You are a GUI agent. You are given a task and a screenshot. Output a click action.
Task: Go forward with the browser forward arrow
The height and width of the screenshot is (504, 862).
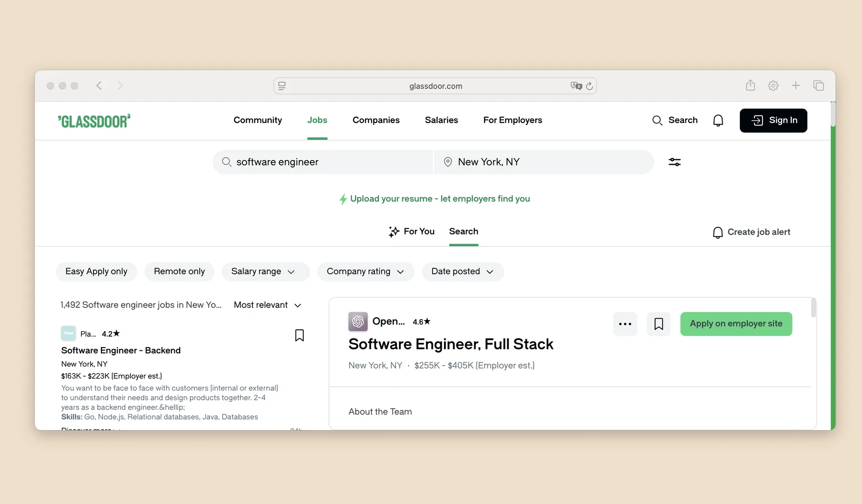click(120, 86)
